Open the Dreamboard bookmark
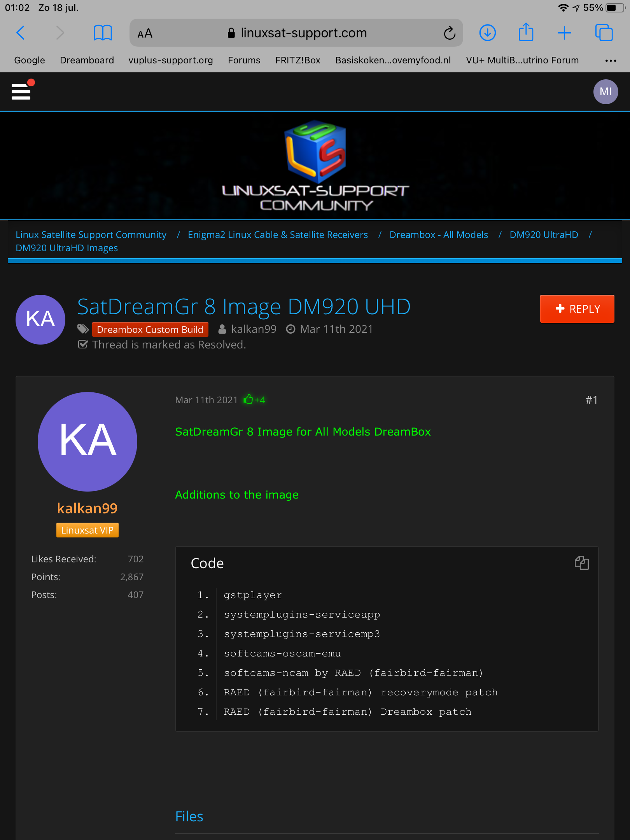Viewport: 630px width, 840px height. point(87,60)
